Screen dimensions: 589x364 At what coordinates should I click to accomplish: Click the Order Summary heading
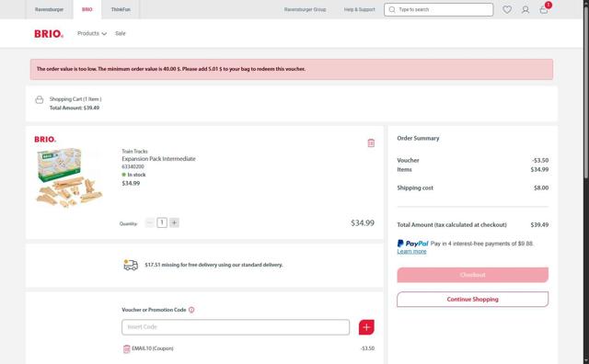click(x=418, y=138)
